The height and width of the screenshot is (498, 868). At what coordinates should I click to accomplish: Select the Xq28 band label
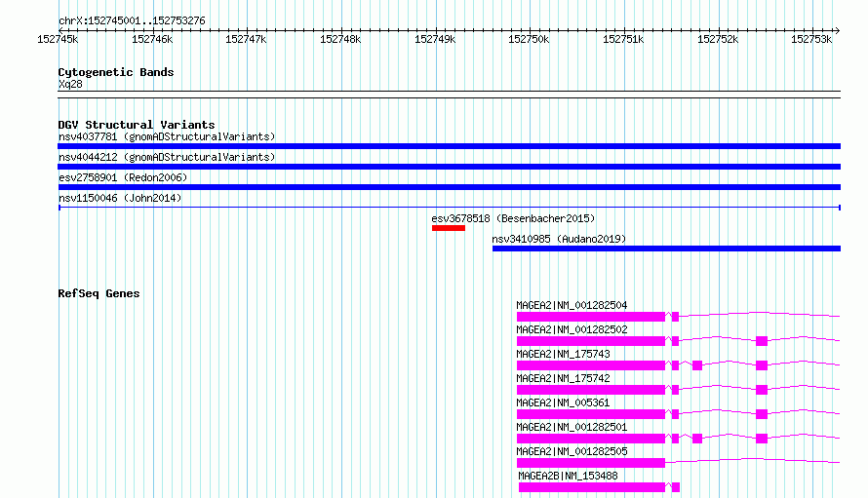70,84
